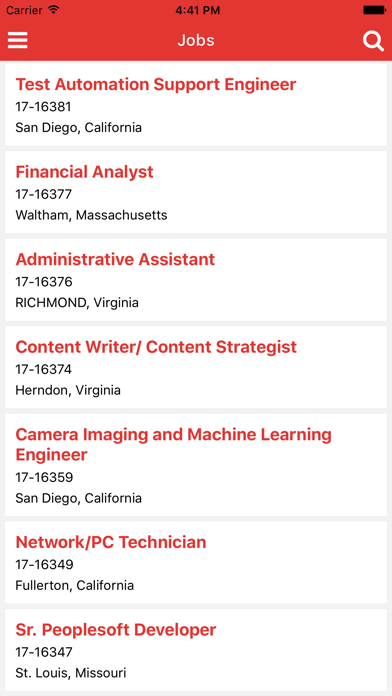Tap the Jobs header title

(196, 40)
